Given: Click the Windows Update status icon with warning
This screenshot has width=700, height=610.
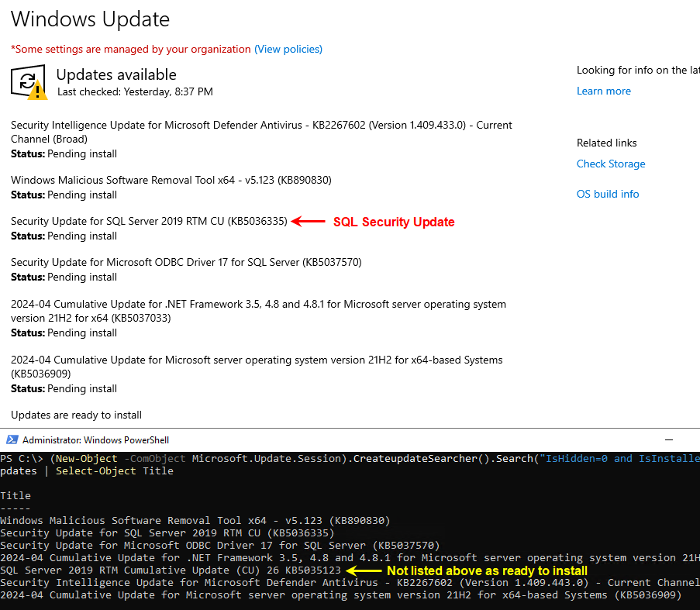Looking at the screenshot, I should pos(29,82).
